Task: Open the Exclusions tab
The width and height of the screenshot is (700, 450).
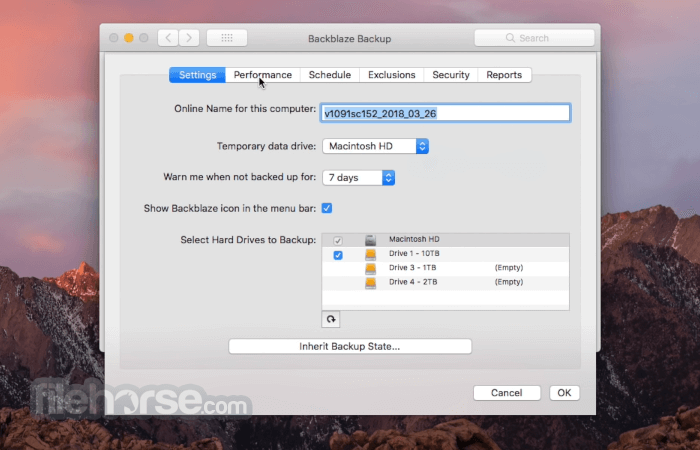Action: pyautogui.click(x=392, y=75)
